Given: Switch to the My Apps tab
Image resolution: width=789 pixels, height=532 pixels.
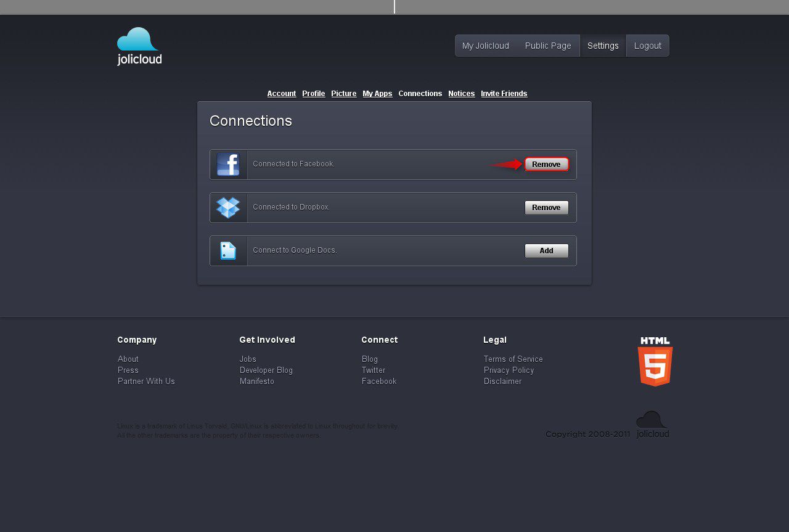Looking at the screenshot, I should click(x=377, y=94).
